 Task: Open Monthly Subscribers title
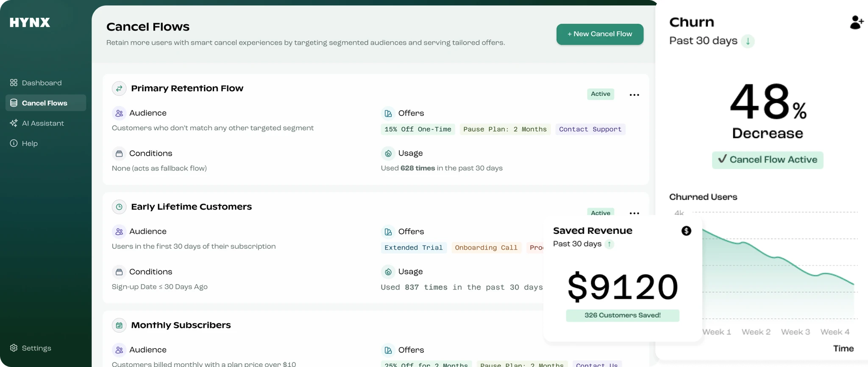coord(181,325)
